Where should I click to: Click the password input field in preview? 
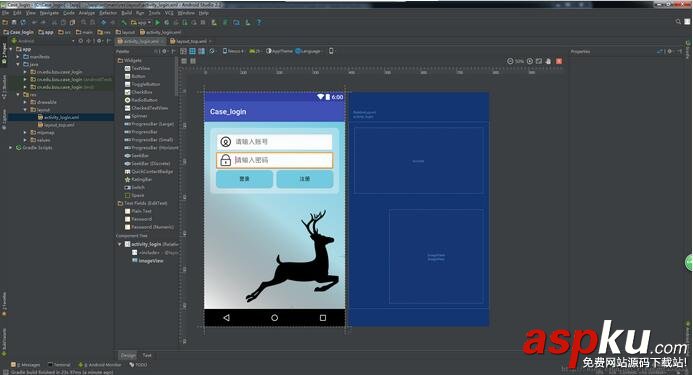click(274, 160)
